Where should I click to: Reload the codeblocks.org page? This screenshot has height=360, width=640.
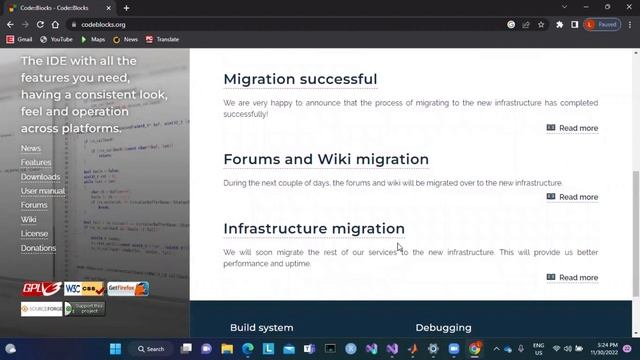click(40, 24)
